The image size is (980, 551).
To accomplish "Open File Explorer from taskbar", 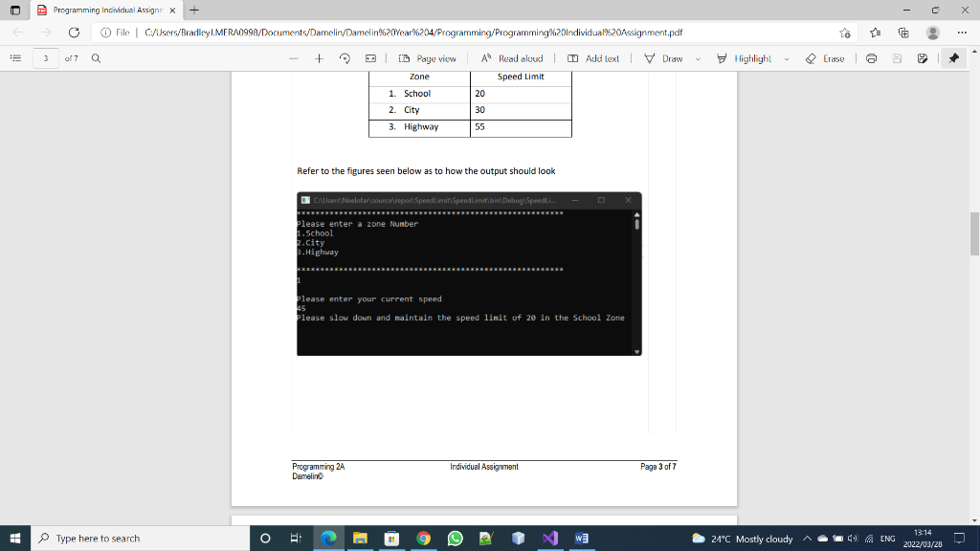I will pos(360,538).
